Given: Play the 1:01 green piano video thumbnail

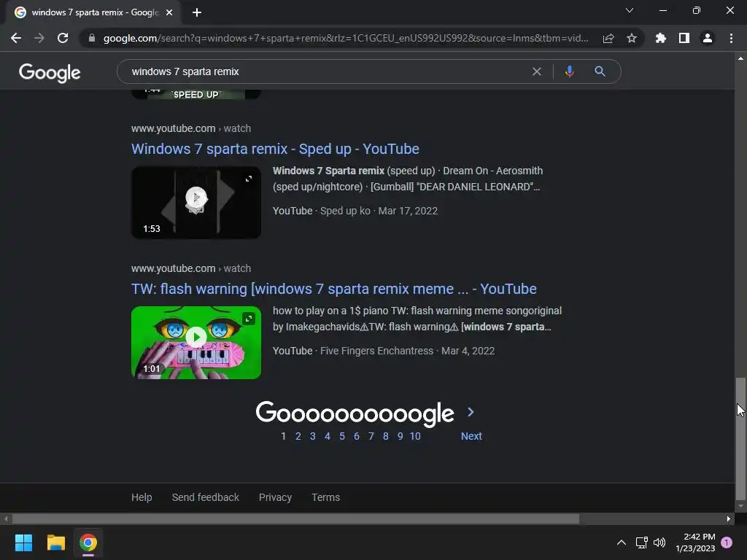Looking at the screenshot, I should (196, 343).
